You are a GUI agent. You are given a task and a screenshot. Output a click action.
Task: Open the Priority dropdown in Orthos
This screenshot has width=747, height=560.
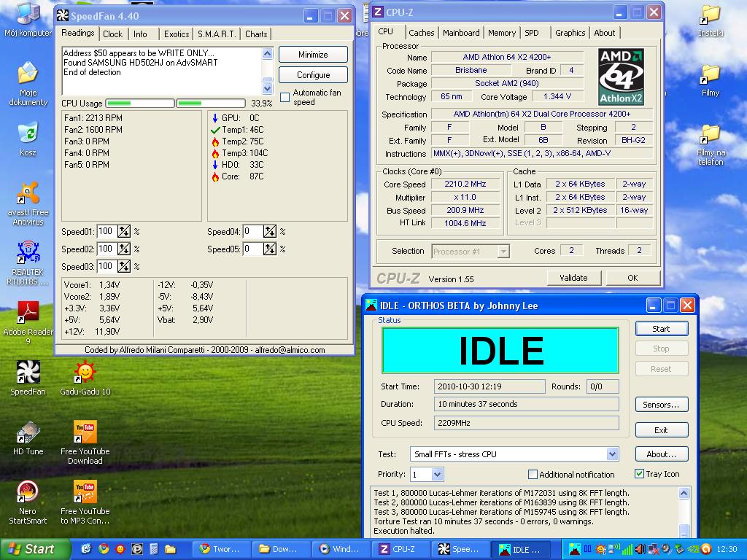pos(437,475)
